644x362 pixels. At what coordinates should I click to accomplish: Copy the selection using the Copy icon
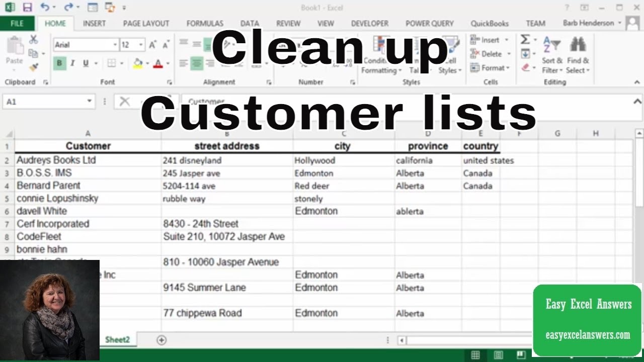(x=33, y=53)
